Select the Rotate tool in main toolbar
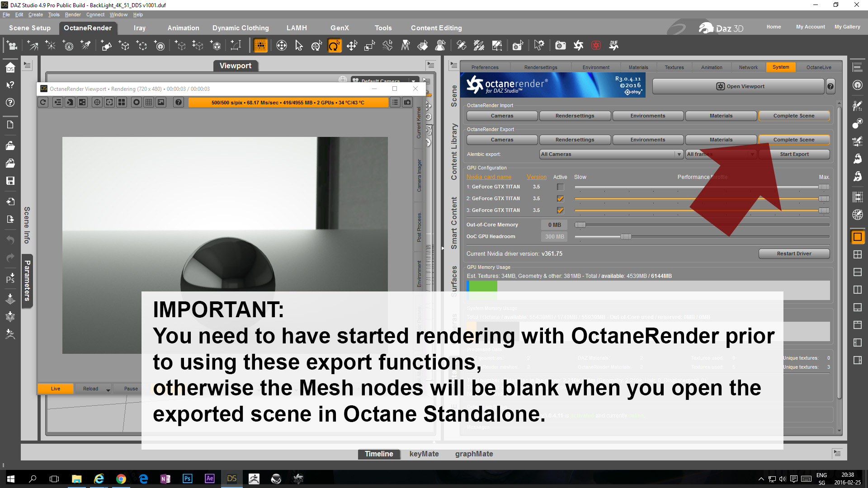Image resolution: width=868 pixels, height=488 pixels. (334, 46)
